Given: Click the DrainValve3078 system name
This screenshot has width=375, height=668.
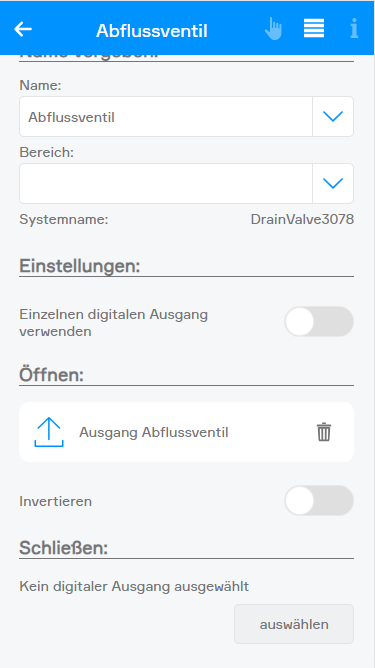Looking at the screenshot, I should click(x=302, y=219).
